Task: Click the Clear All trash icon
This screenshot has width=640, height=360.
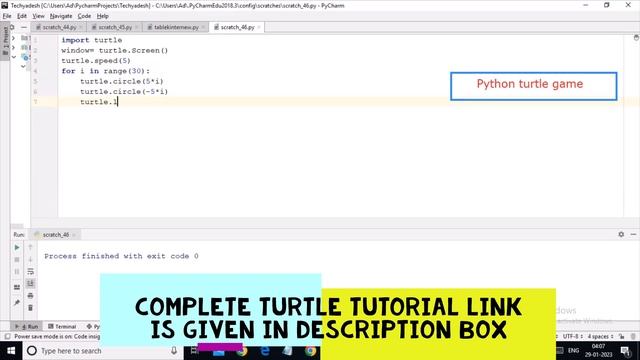Action: pos(30,308)
